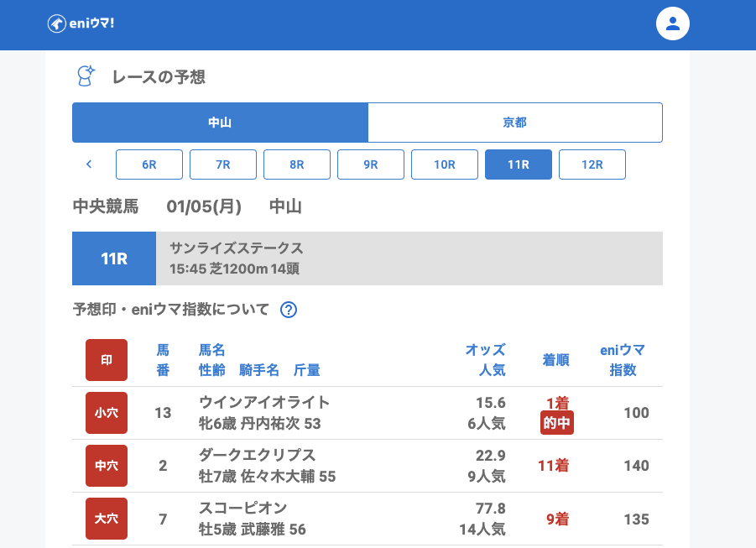Viewport: 756px width, 548px height.
Task: Show earlier races with left chevron
Action: 89,164
